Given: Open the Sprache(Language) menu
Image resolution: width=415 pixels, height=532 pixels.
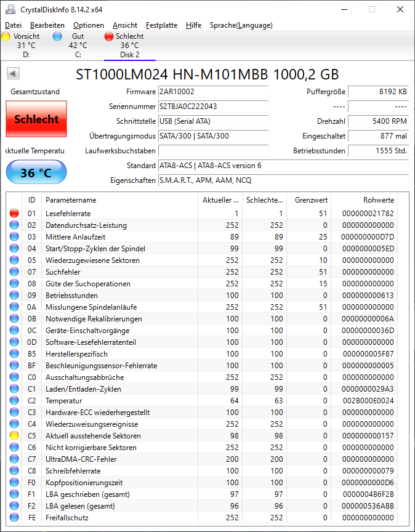Looking at the screenshot, I should click(241, 25).
